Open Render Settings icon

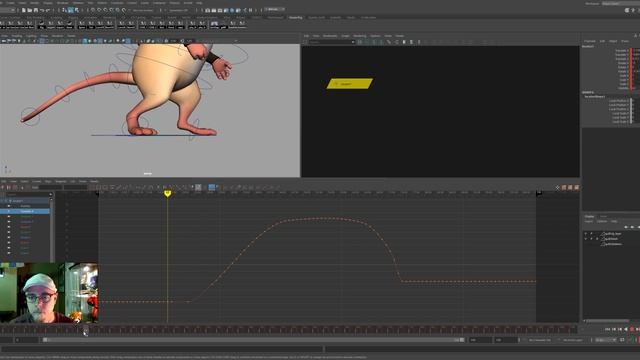tap(226, 10)
